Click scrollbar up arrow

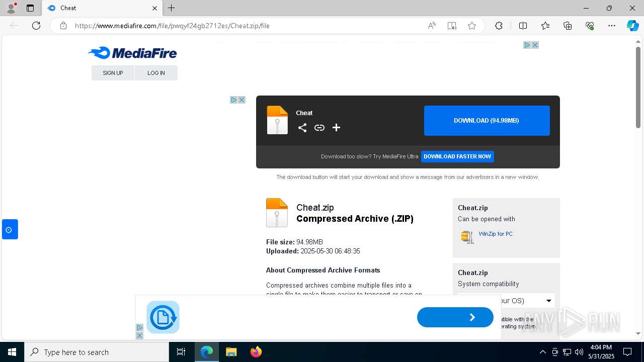pos(638,42)
